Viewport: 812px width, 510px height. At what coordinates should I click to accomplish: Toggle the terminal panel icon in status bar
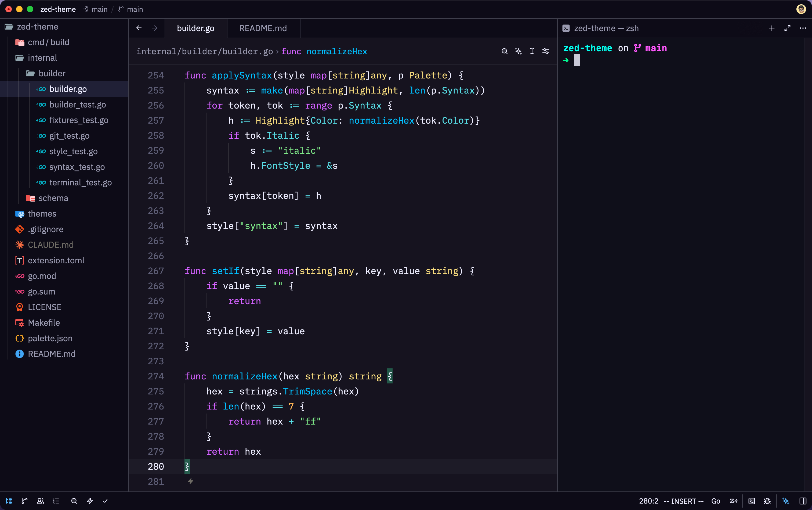(x=752, y=501)
